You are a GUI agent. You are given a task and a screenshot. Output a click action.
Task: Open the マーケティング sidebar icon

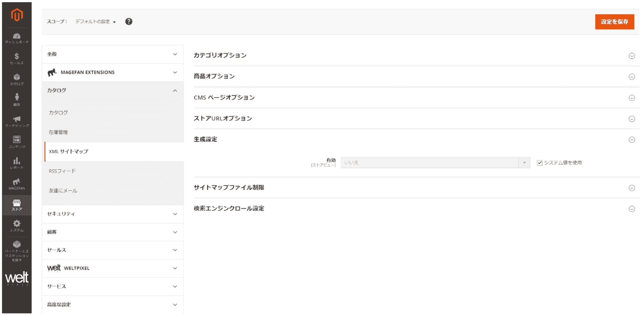pos(17,120)
